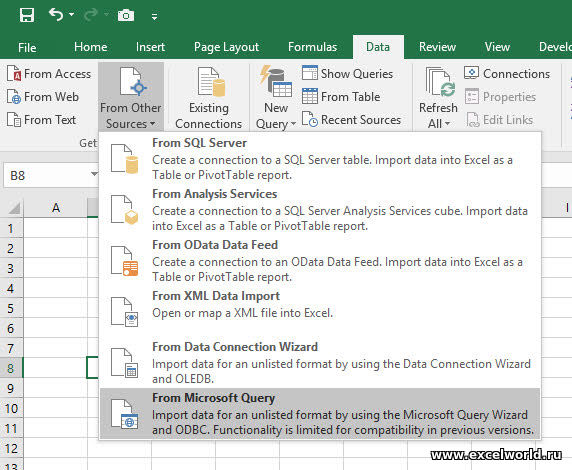This screenshot has width=572, height=470.
Task: Open Existing Connections
Action: [209, 97]
